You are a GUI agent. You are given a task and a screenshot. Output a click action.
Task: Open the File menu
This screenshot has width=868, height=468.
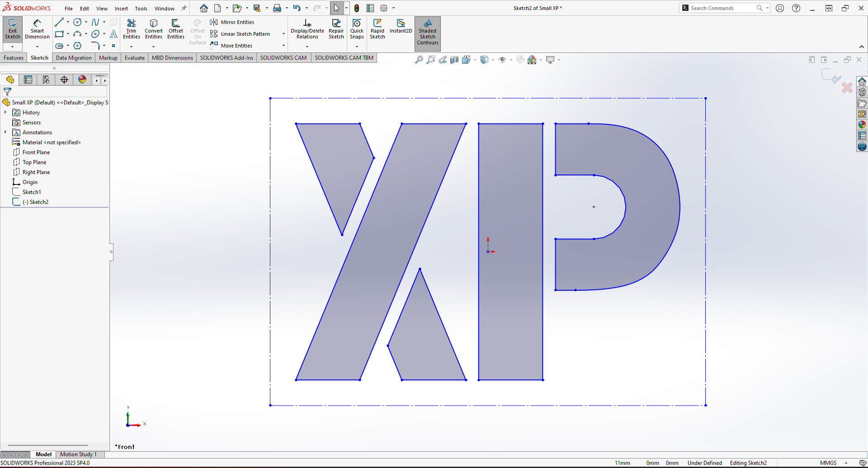pos(69,9)
